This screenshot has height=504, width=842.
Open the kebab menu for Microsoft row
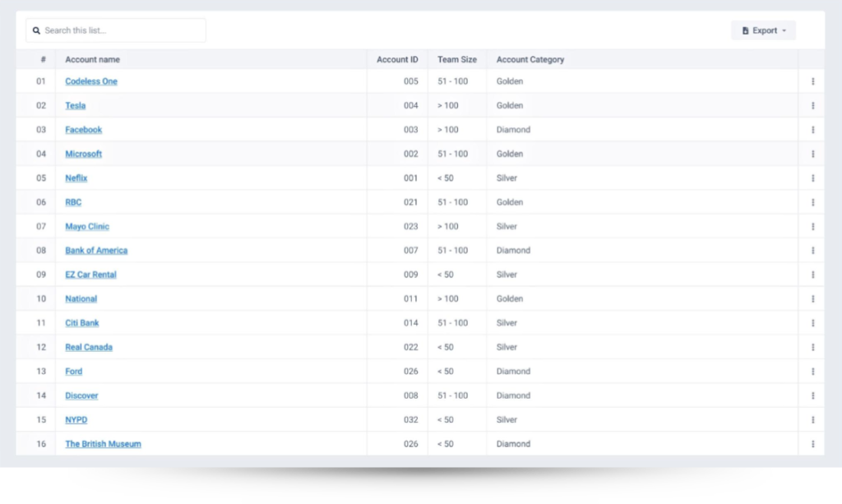812,154
